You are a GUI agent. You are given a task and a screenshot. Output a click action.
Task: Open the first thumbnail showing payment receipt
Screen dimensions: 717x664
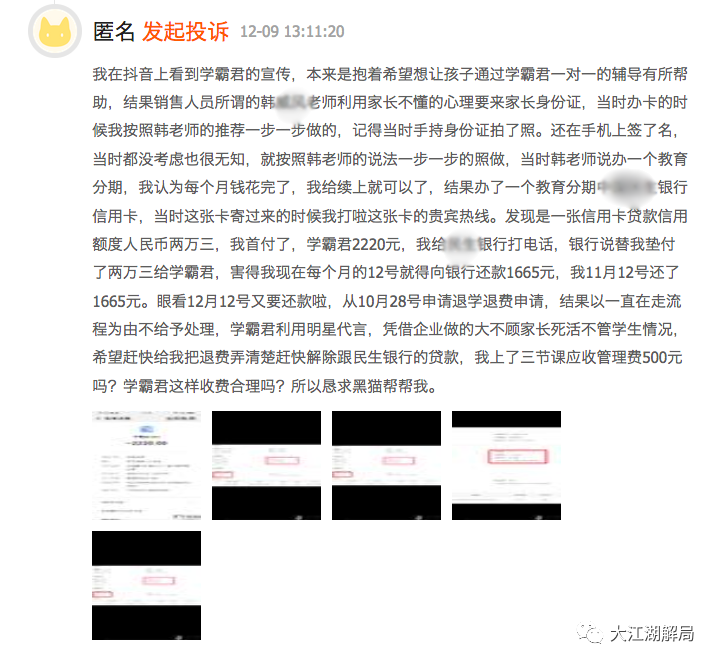(x=146, y=465)
